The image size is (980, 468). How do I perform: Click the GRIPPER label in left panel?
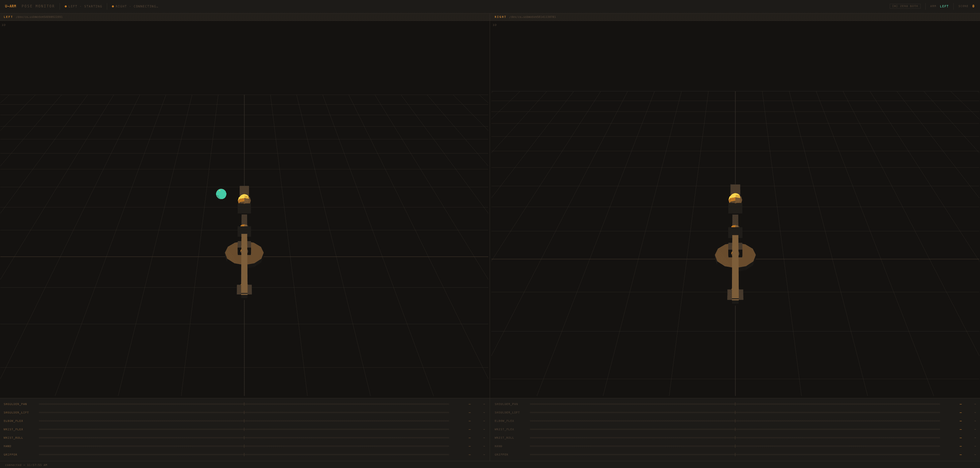[11, 454]
